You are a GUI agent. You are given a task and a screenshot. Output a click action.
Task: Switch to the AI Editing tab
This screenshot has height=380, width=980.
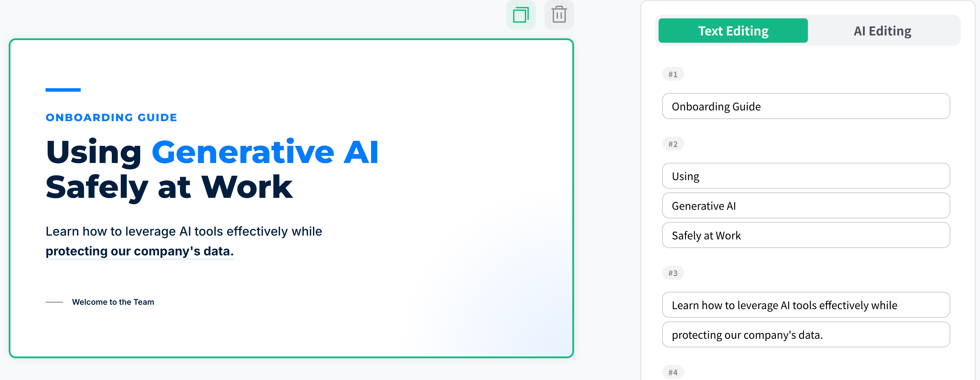pyautogui.click(x=882, y=31)
